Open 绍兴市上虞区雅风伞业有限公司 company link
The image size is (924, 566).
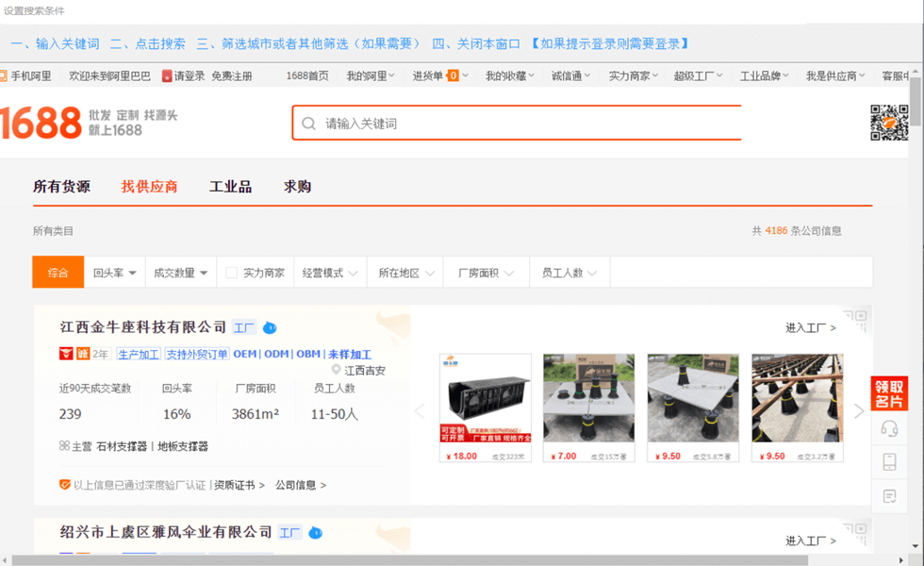pyautogui.click(x=166, y=532)
